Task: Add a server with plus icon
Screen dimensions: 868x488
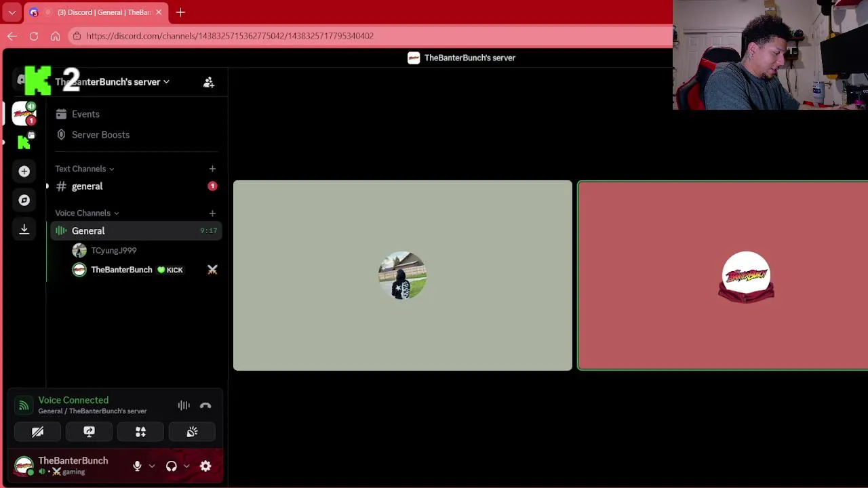Action: point(24,171)
